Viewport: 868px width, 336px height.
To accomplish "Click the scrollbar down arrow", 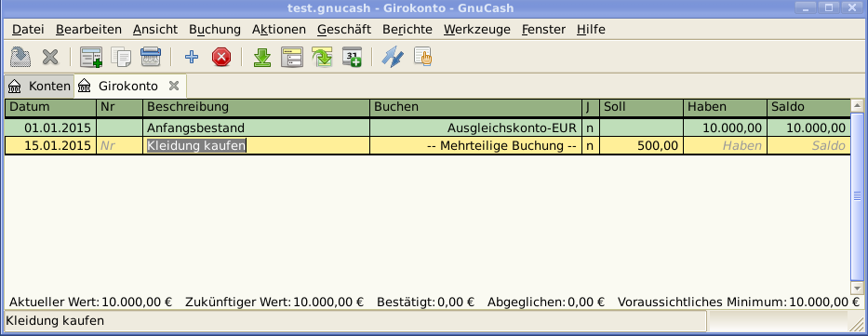I will coord(857,289).
